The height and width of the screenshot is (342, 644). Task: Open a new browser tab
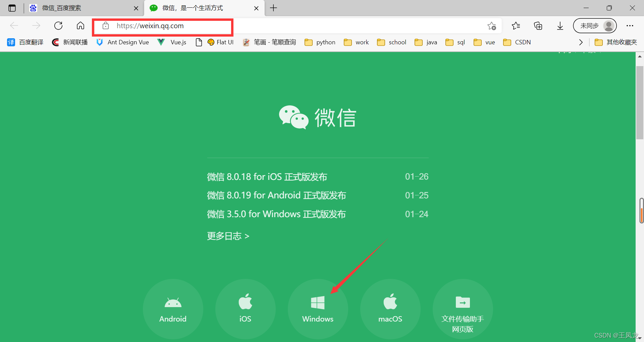(x=273, y=8)
